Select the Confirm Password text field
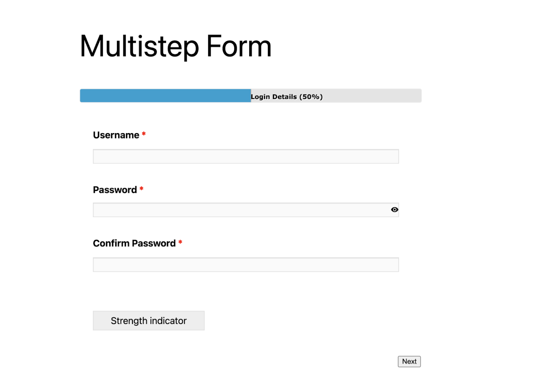The image size is (533, 392). pos(246,264)
